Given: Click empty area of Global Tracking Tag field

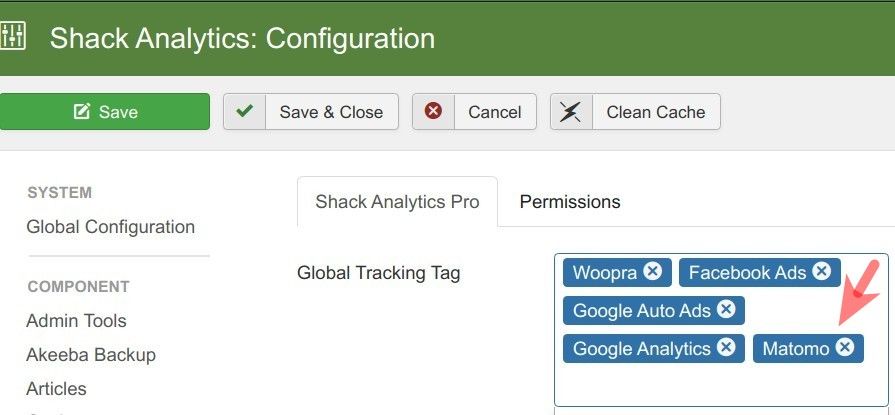Looking at the screenshot, I should tap(721, 385).
